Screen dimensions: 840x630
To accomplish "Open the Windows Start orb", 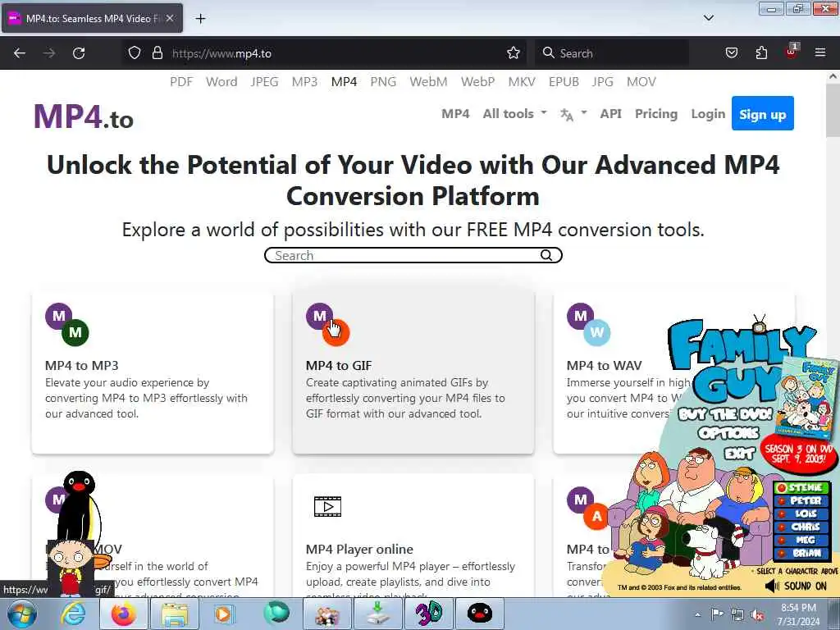I will tap(22, 614).
